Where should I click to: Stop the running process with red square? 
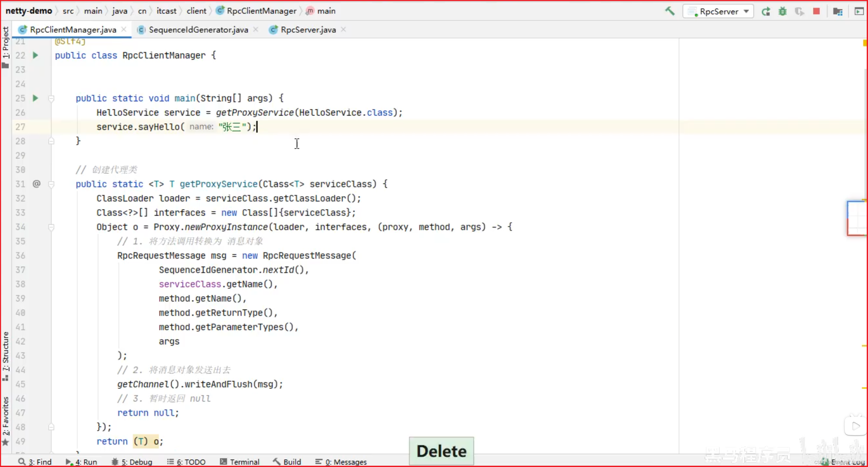pos(816,12)
